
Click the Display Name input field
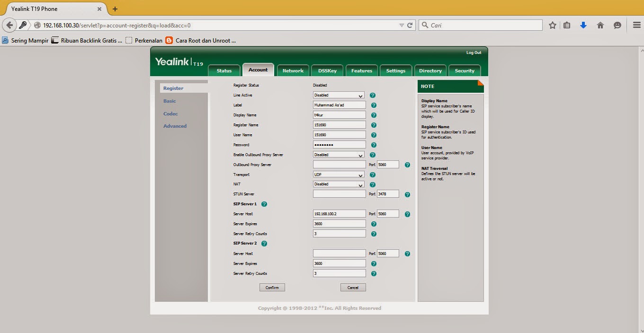click(339, 115)
